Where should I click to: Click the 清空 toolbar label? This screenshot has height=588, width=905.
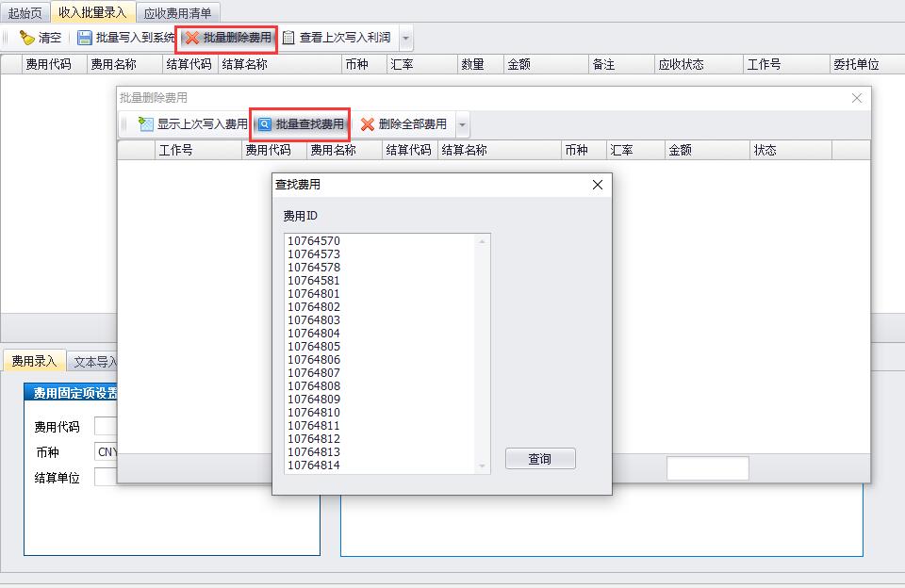pyautogui.click(x=50, y=38)
